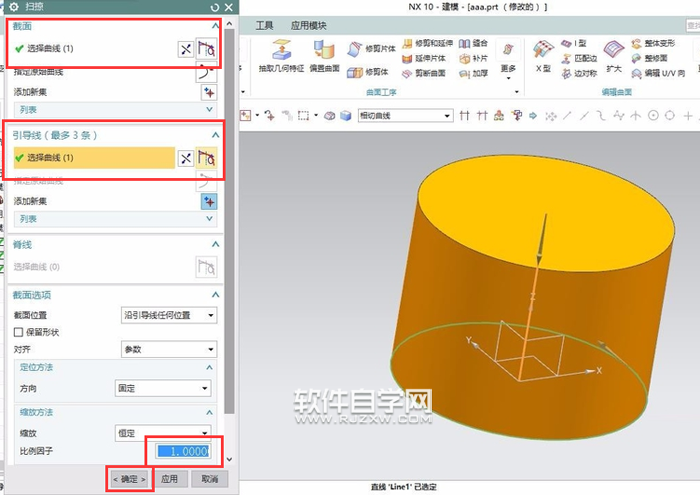Open the 缩放 恒定 dropdown
The image size is (700, 495).
pos(163,433)
